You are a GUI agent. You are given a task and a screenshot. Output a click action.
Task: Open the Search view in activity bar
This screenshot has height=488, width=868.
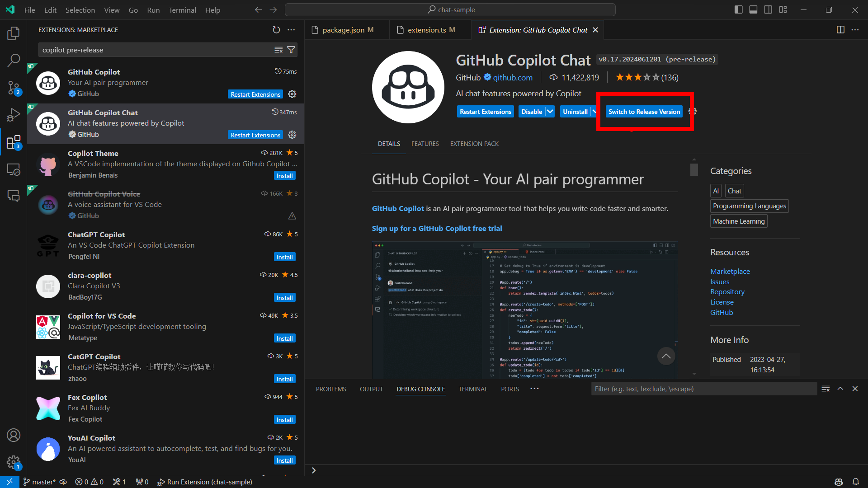pos(14,60)
